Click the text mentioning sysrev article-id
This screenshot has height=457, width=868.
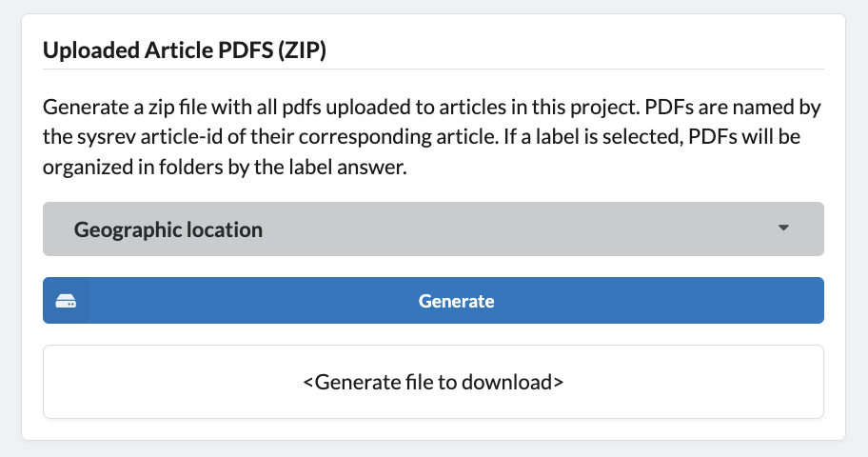tap(151, 137)
